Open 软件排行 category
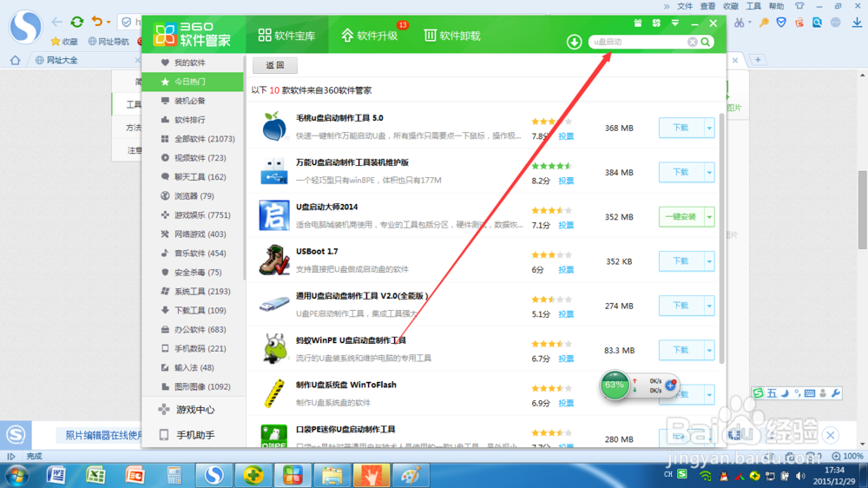The image size is (868, 488). tap(192, 120)
